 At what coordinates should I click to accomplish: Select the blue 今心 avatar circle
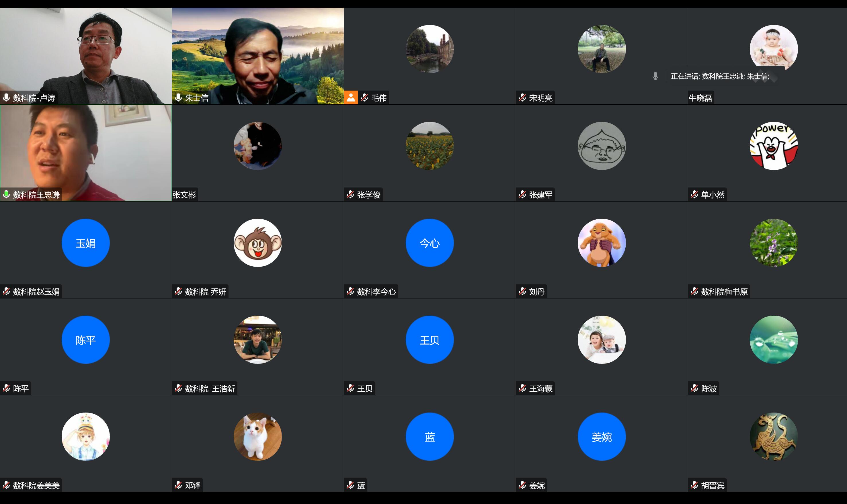430,243
